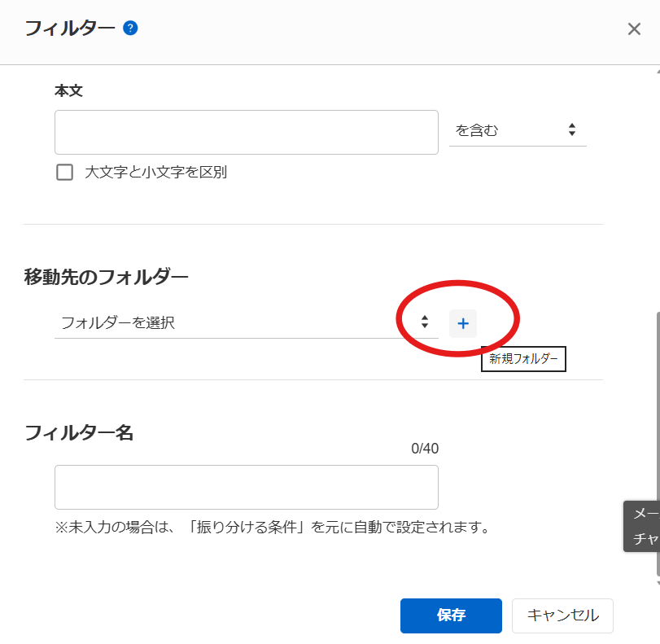Enable the 大文字と小文字を区別 checkbox

pyautogui.click(x=64, y=173)
